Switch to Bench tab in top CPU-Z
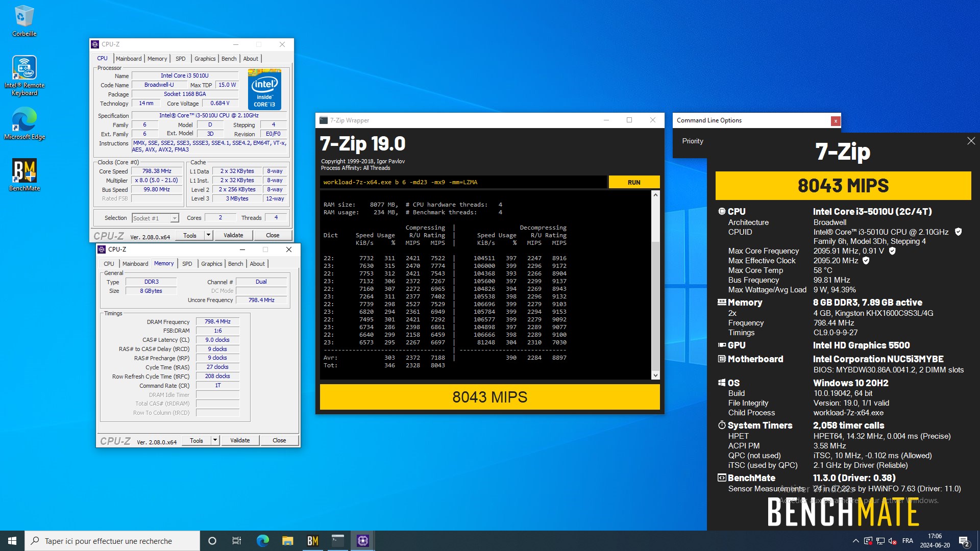This screenshot has height=551, width=980. [229, 59]
